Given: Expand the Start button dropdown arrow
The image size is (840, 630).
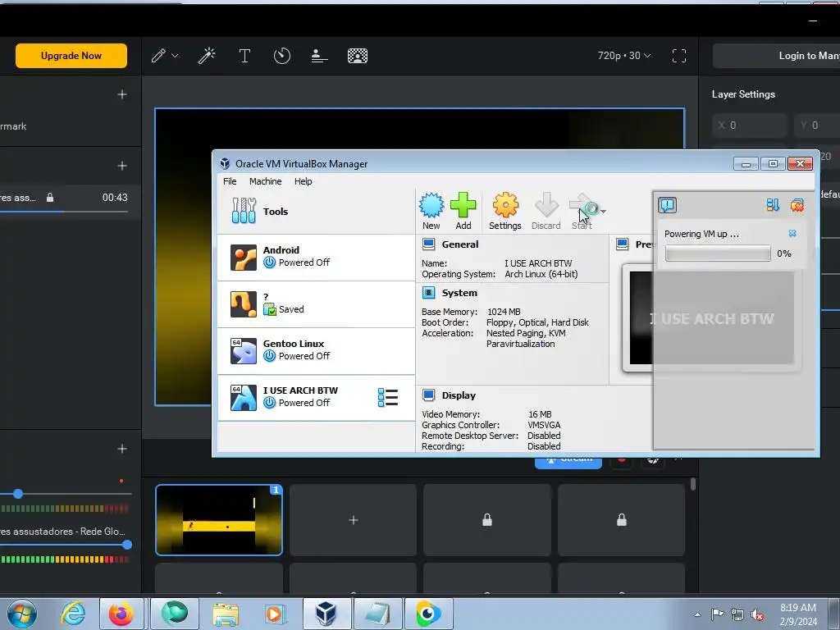Looking at the screenshot, I should click(604, 211).
